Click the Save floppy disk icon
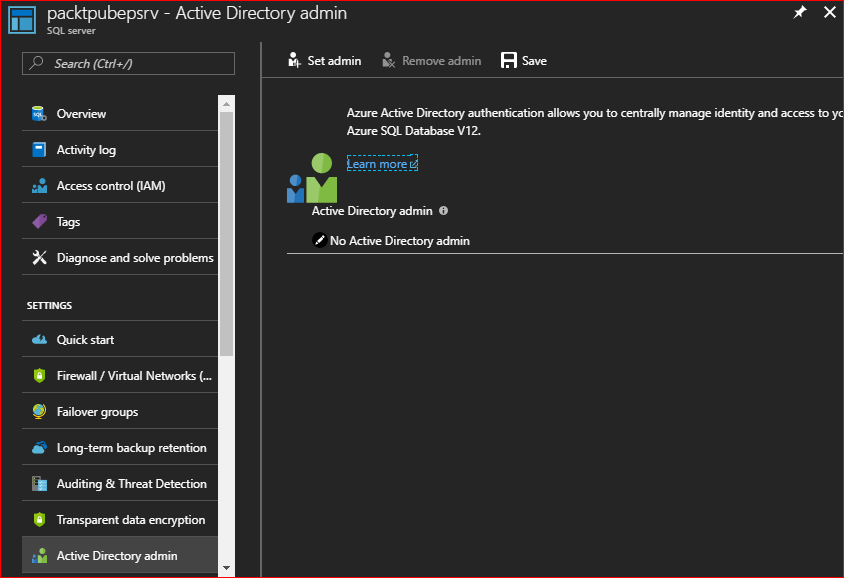 [x=509, y=60]
